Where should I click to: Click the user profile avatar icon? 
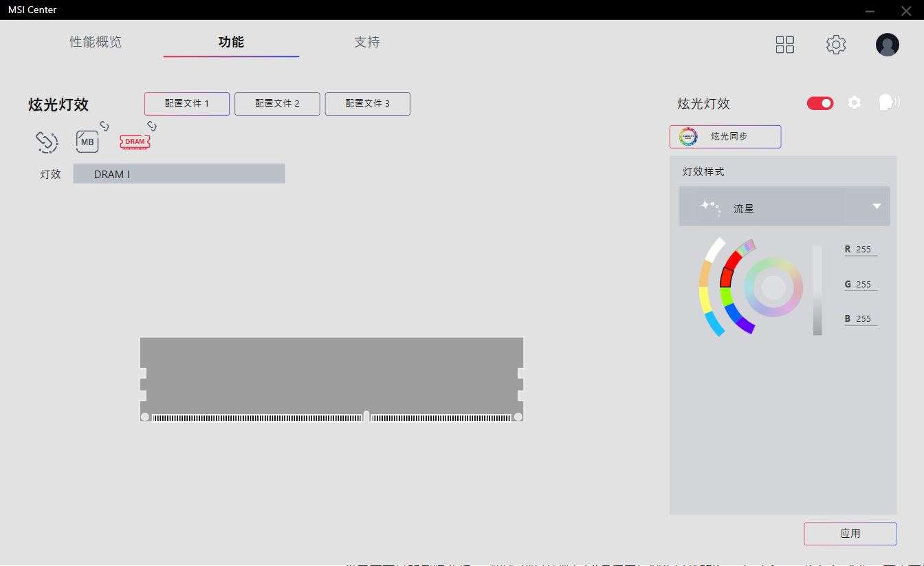tap(887, 44)
